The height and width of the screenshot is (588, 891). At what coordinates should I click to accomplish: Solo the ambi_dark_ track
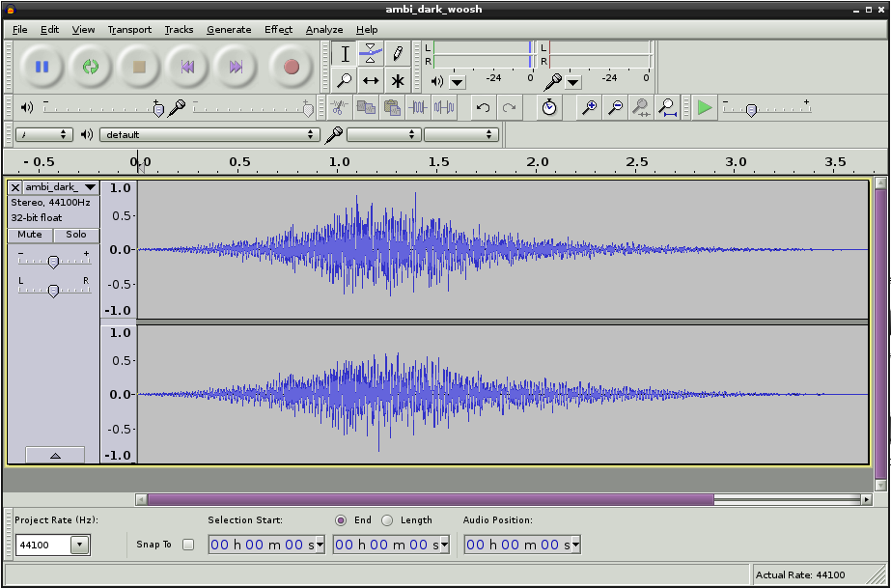click(x=76, y=235)
